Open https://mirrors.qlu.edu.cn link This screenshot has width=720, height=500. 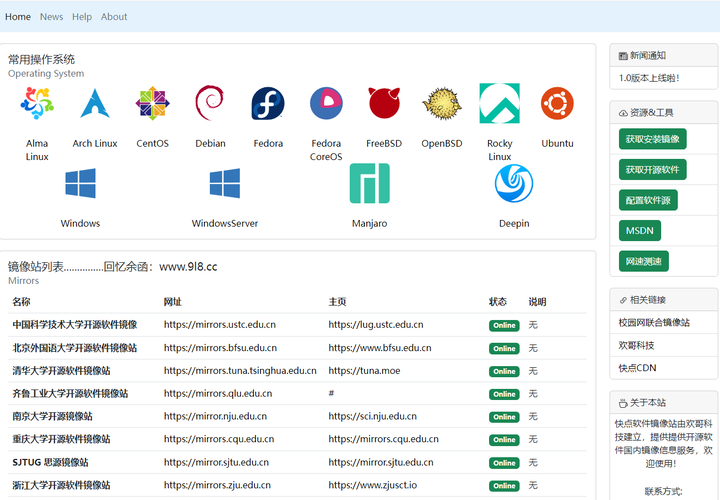(218, 393)
